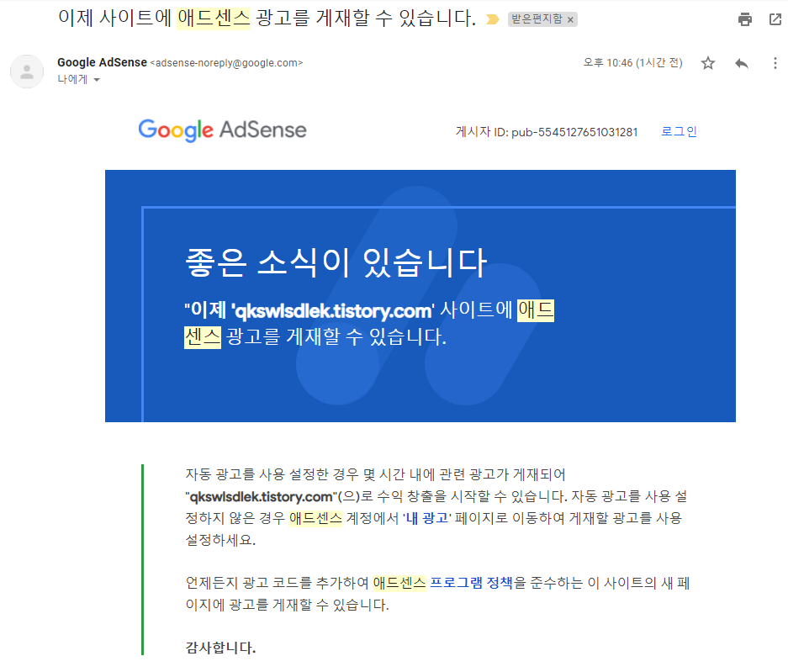Open the '내 광고' page link

pyautogui.click(x=427, y=518)
